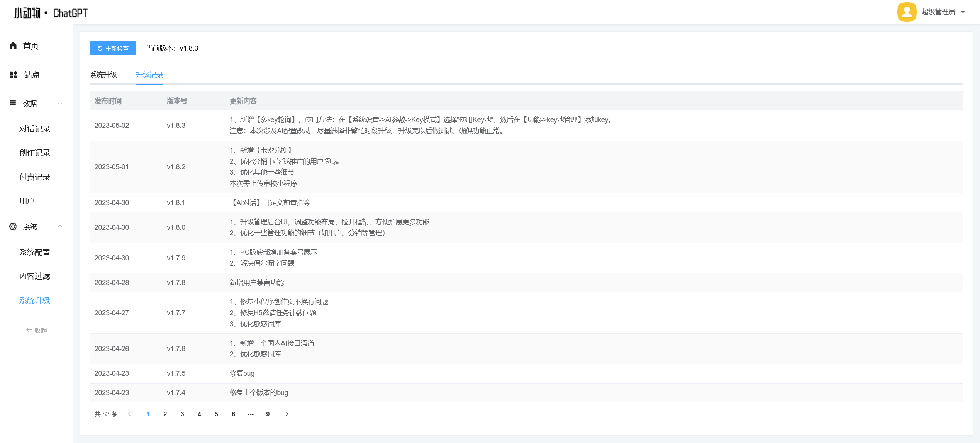Click the 收起 collapse arrow icon

click(29, 330)
